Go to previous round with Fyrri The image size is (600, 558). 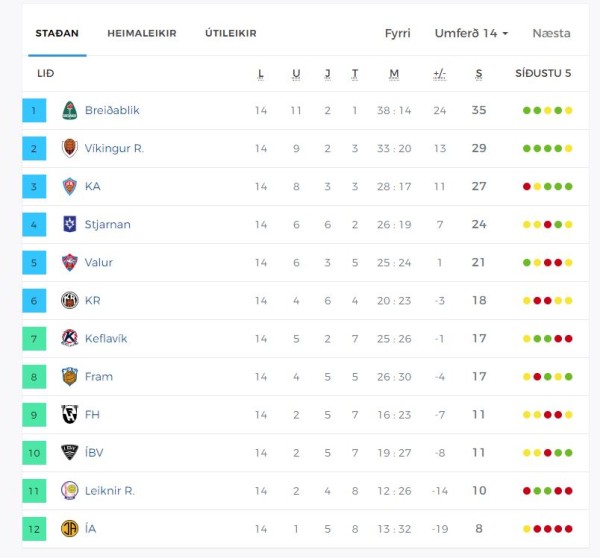pos(398,33)
